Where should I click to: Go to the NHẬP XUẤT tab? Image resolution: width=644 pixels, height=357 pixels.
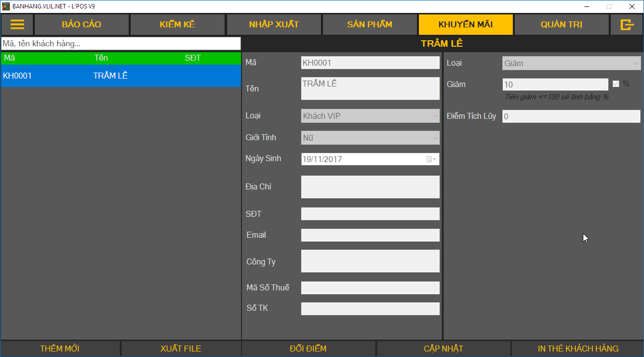click(274, 25)
